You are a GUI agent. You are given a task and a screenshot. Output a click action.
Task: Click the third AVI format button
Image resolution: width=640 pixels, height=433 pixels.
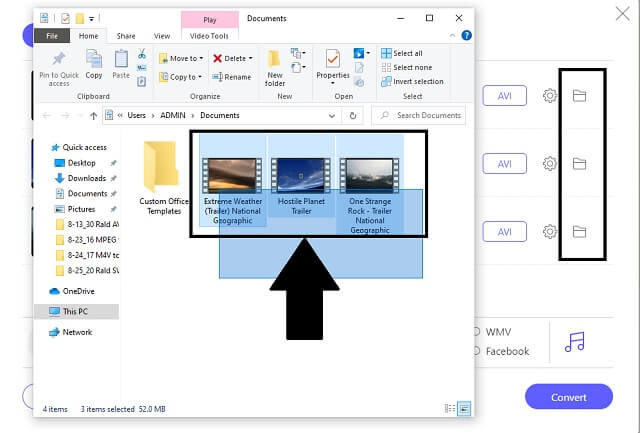tap(504, 231)
